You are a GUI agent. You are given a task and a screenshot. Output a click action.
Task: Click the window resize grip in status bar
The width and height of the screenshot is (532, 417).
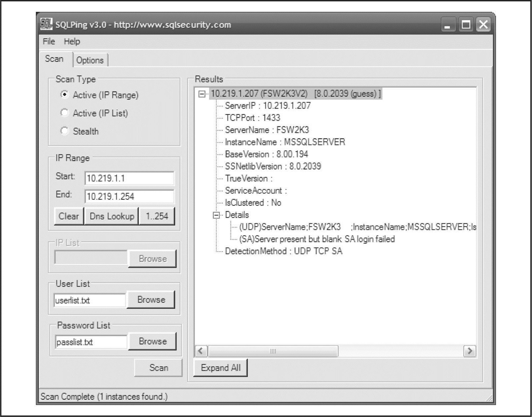489,398
